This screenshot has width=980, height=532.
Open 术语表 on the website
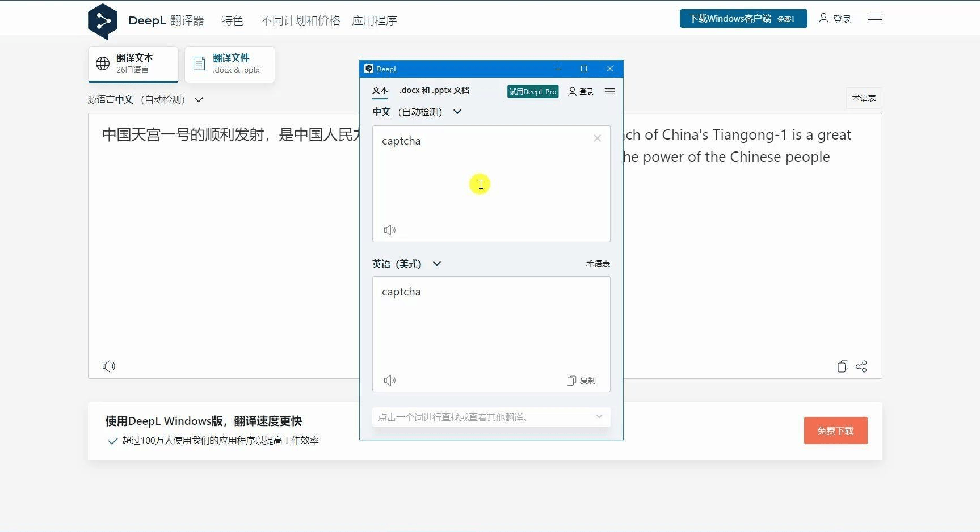click(x=864, y=98)
